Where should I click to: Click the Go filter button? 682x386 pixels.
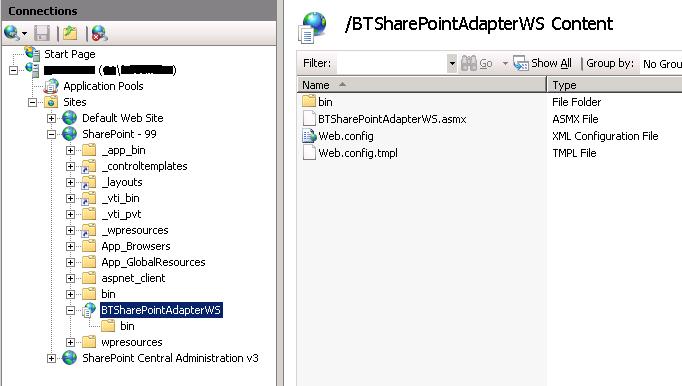(476, 64)
